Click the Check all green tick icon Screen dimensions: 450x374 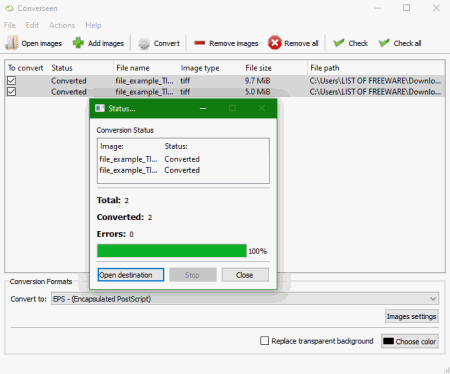pyautogui.click(x=384, y=43)
